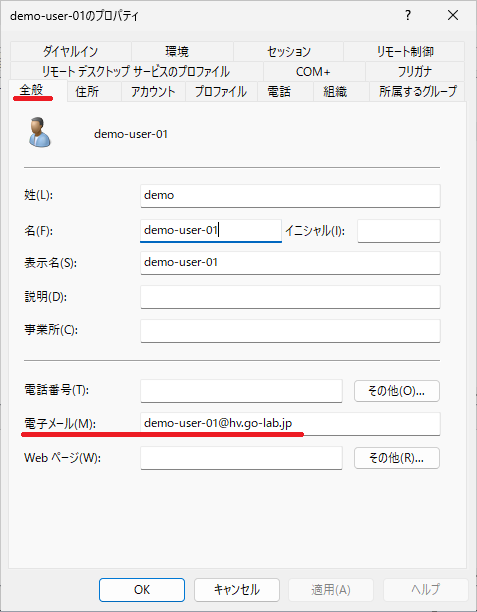Open the フリガナ tab
This screenshot has height=612, width=477.
415,71
